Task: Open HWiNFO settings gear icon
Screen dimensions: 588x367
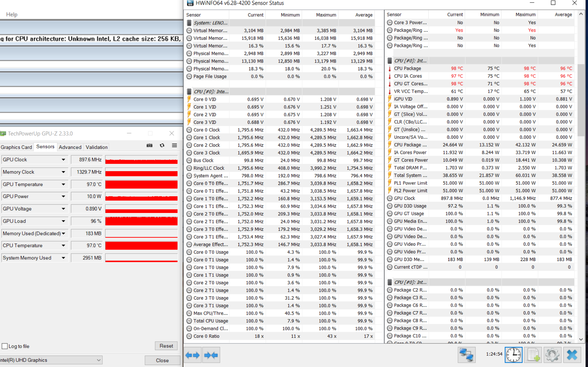Action: [552, 355]
